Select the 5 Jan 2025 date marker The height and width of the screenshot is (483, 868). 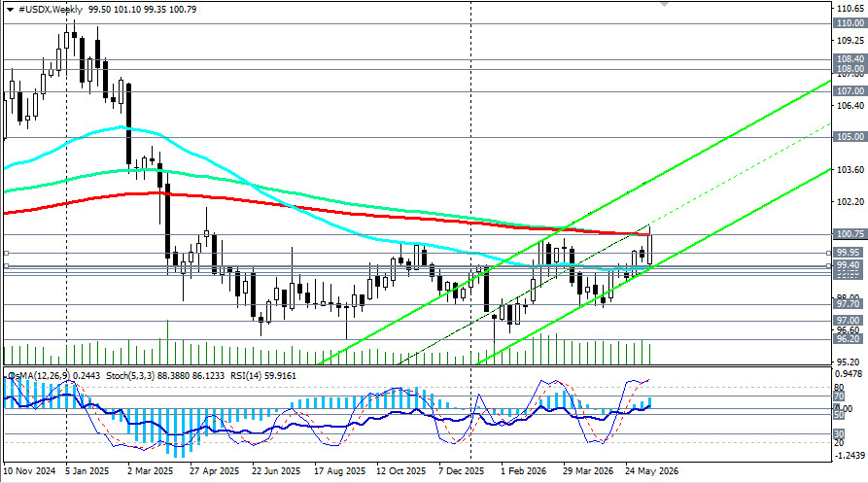[x=87, y=470]
